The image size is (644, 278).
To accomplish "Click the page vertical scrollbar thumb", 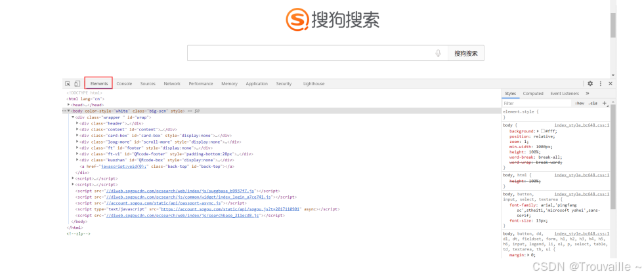I will point(612,25).
